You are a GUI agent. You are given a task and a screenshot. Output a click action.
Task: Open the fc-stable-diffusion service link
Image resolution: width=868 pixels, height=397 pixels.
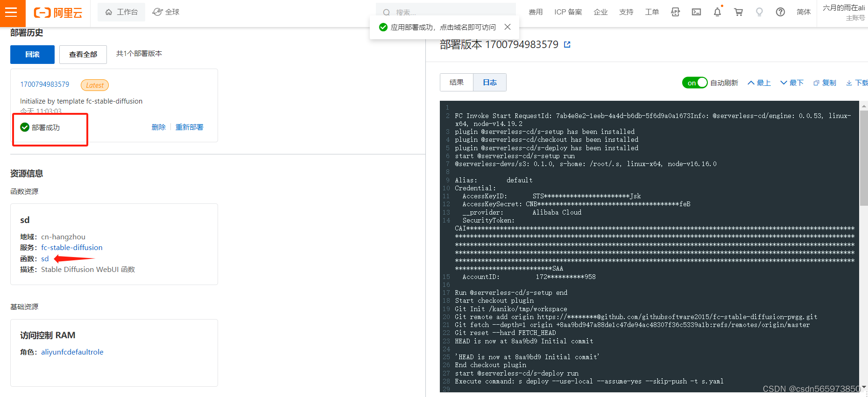[72, 248]
